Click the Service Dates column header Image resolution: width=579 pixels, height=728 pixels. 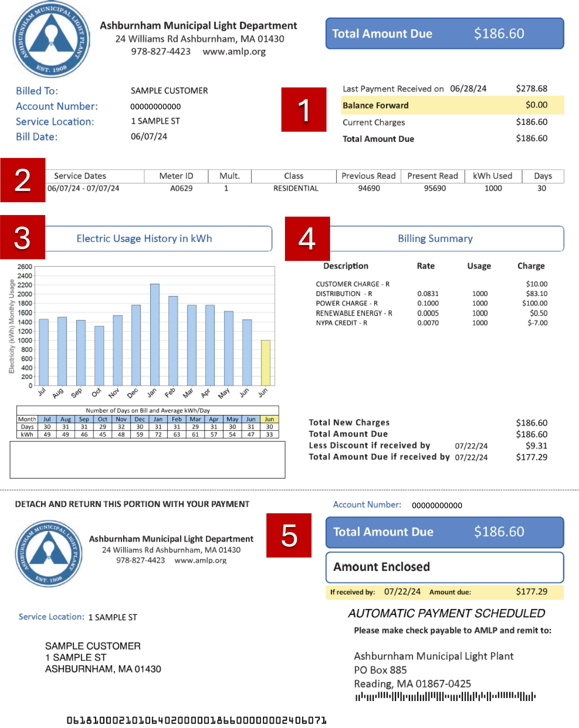click(80, 176)
